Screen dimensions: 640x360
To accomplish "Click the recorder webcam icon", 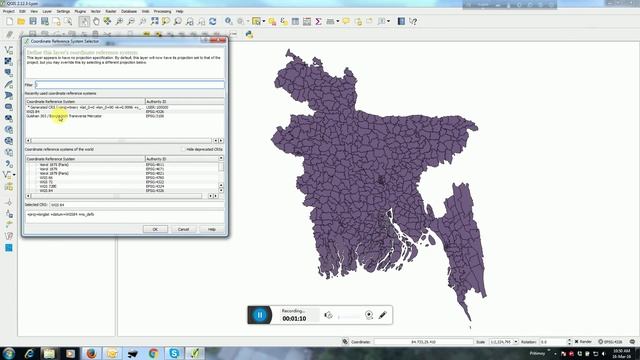I will point(369,315).
